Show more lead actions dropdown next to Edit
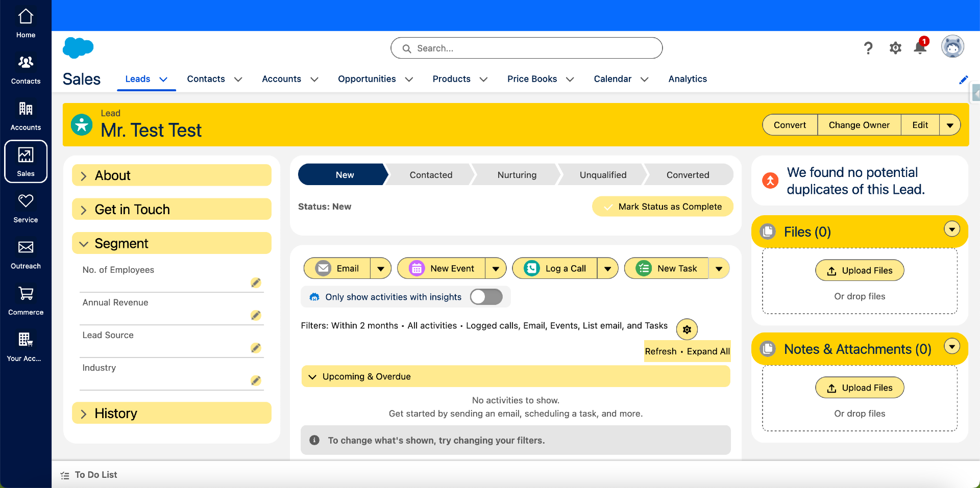The height and width of the screenshot is (488, 980). click(x=950, y=125)
